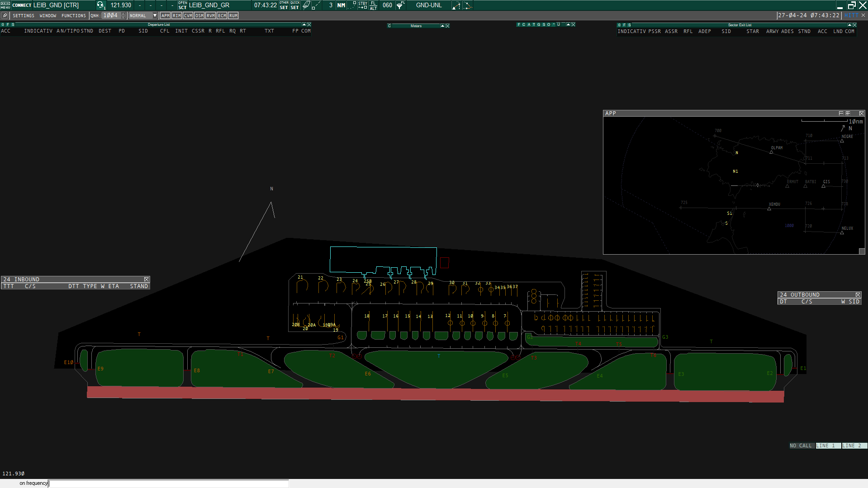
Task: Toggle the ECM button
Action: coord(222,15)
